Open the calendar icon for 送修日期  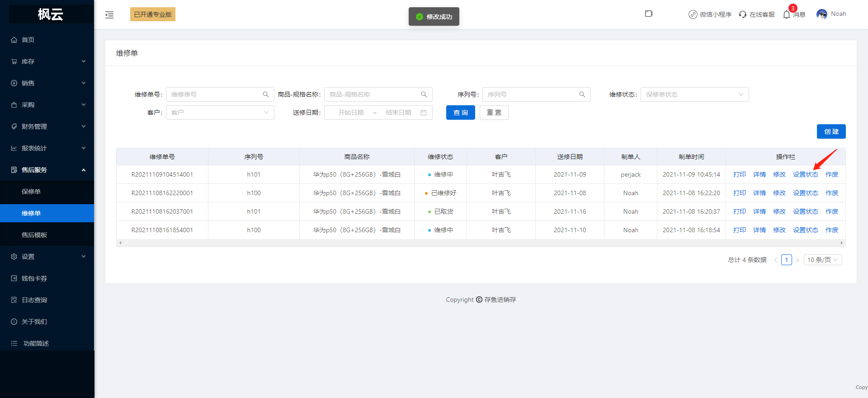point(424,112)
